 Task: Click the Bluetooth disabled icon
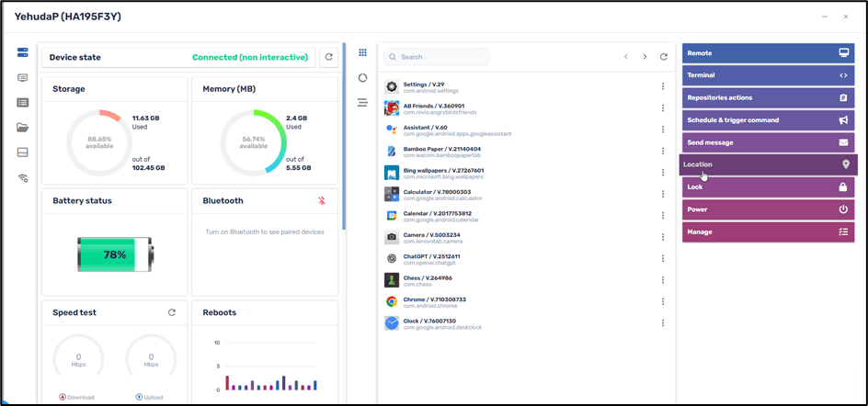point(322,200)
